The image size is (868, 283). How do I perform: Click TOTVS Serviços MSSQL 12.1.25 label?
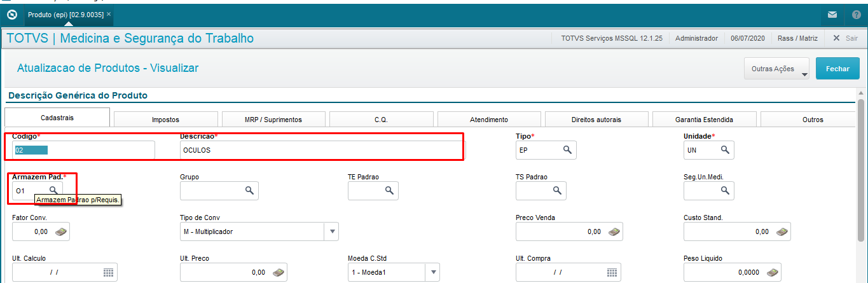(x=612, y=38)
